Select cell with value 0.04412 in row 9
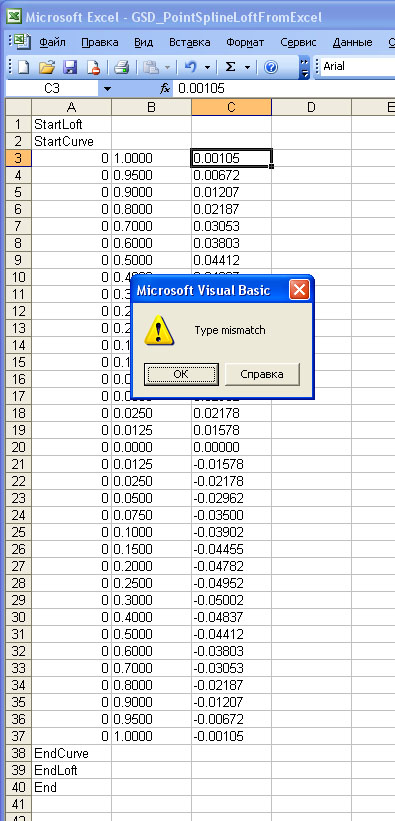 (232, 260)
